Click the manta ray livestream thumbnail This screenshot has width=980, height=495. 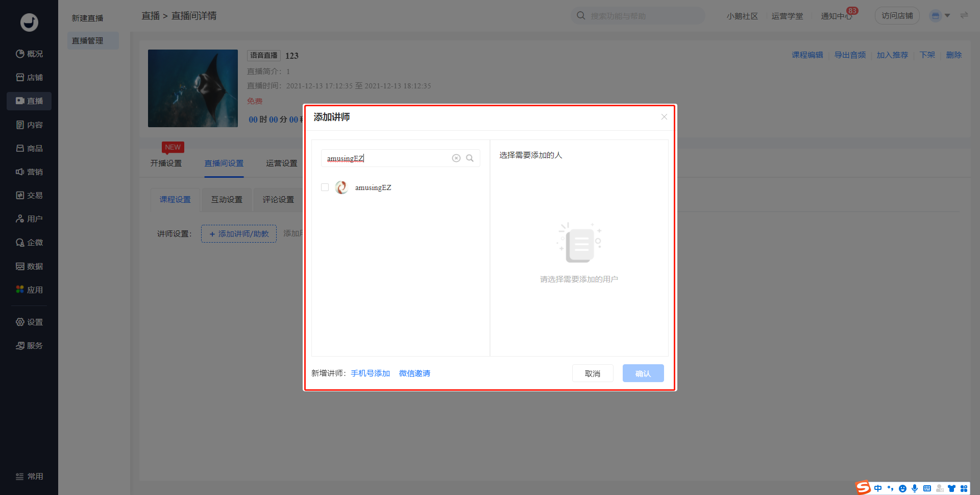[193, 88]
